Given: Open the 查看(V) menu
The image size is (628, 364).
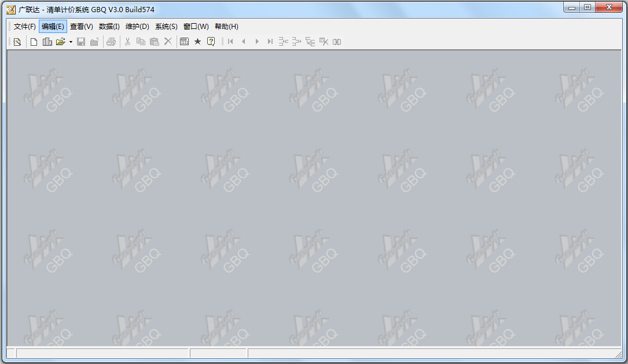Looking at the screenshot, I should coord(81,27).
